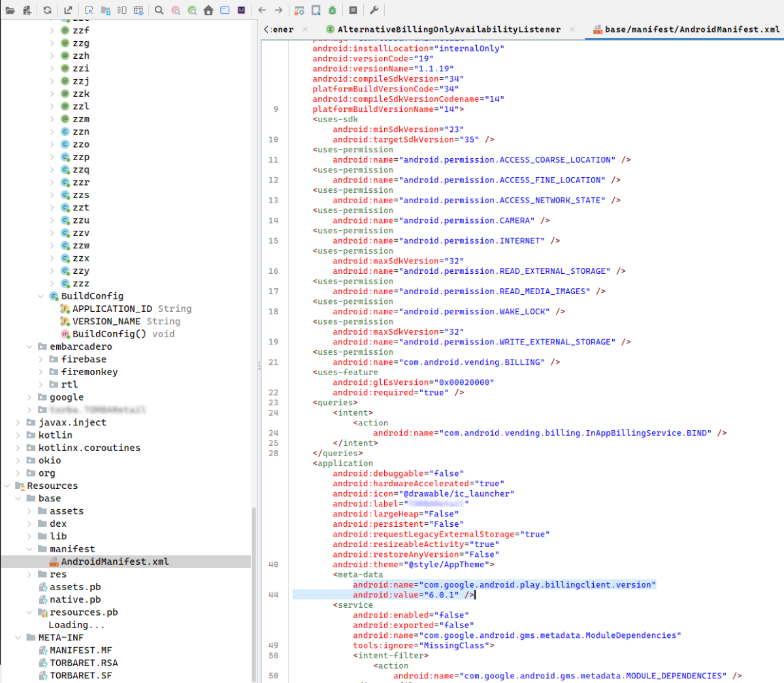Collapse the Resources node

point(7,486)
